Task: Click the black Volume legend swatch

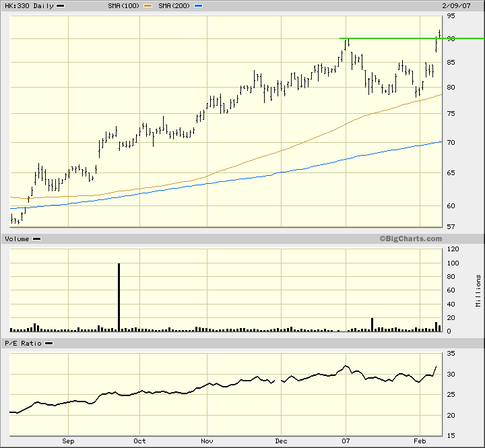Action: pos(36,239)
